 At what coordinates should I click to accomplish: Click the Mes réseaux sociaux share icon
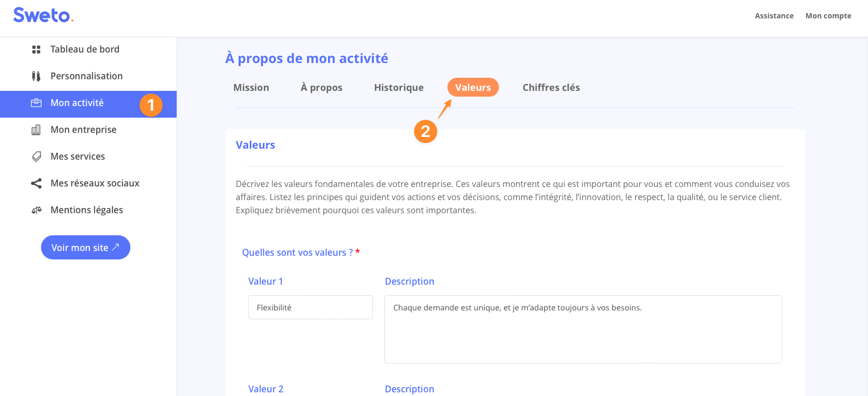click(36, 183)
